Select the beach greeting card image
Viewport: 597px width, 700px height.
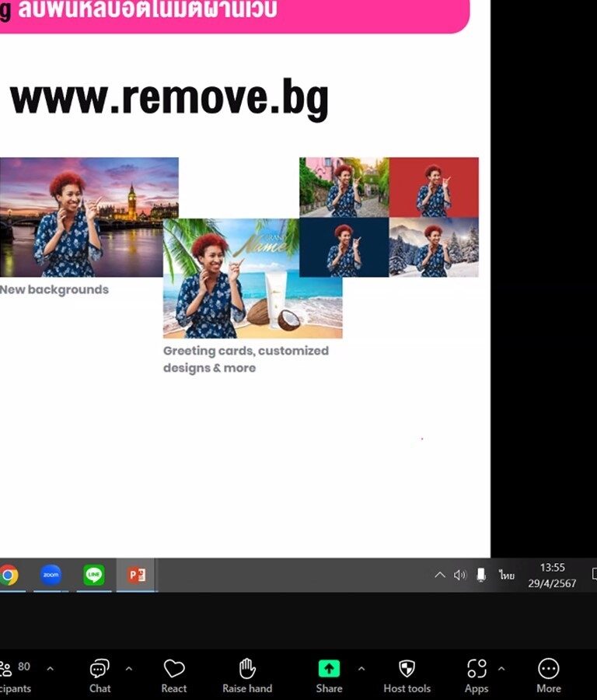click(253, 278)
